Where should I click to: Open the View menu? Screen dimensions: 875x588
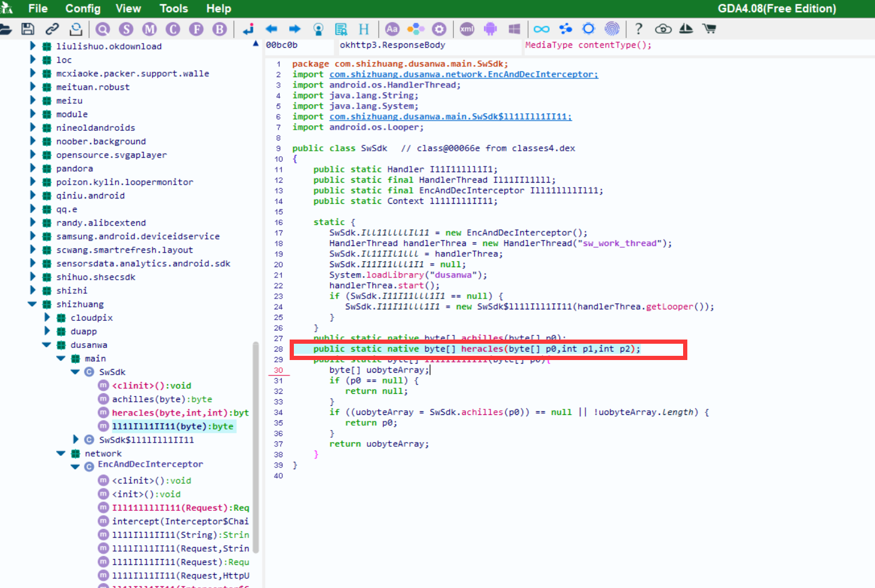128,8
